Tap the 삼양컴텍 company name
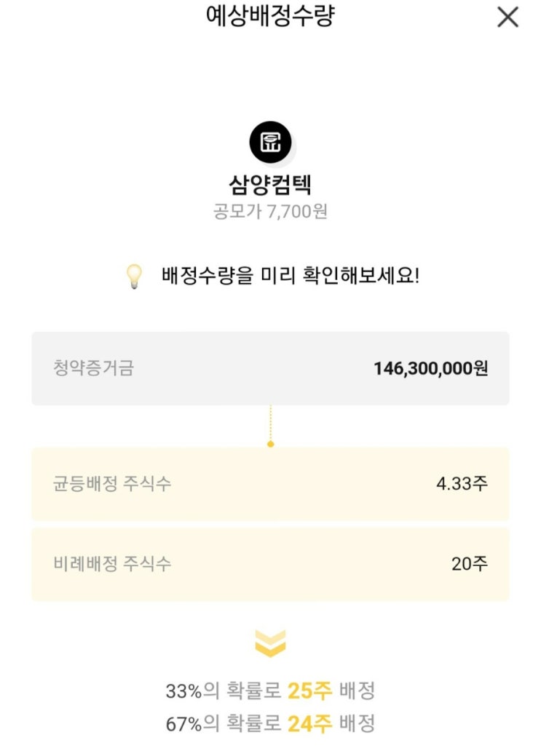 tap(270, 184)
